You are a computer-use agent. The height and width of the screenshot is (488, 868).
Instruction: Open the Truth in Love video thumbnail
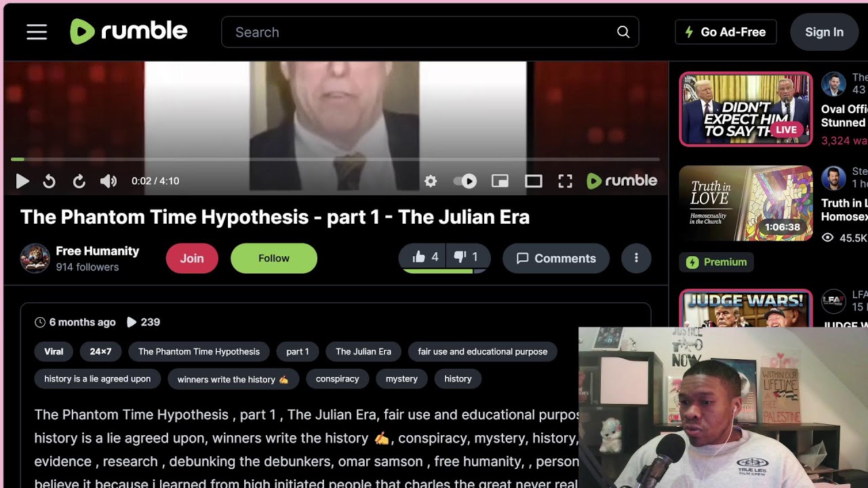pos(746,203)
